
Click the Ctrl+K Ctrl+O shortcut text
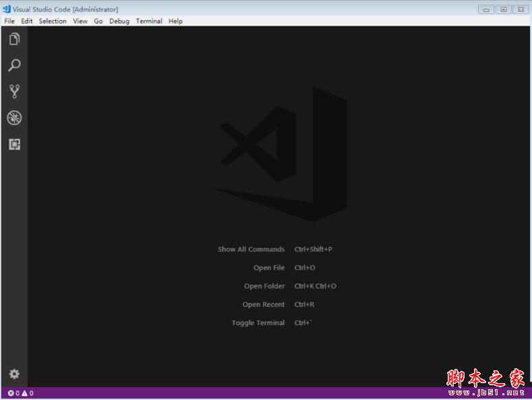316,286
